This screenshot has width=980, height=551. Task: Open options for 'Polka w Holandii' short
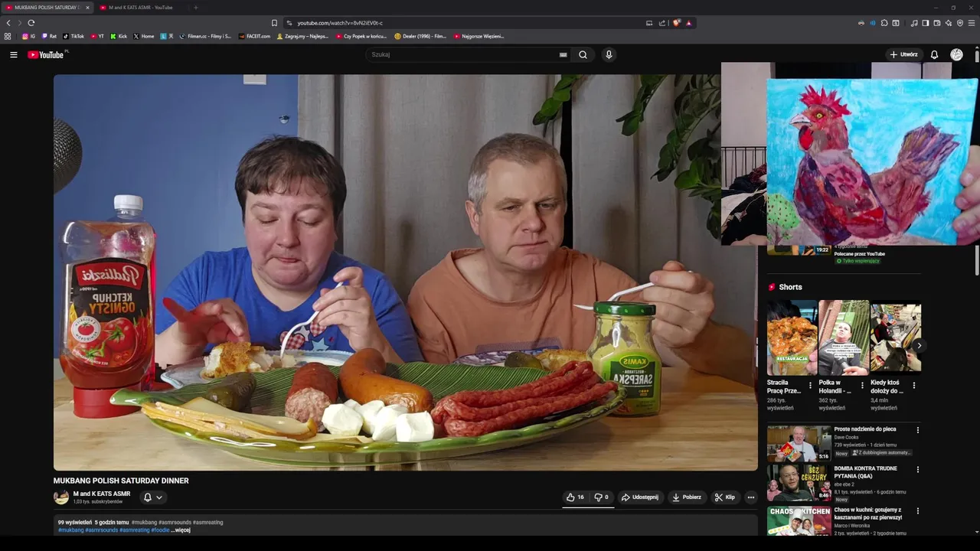pos(862,386)
